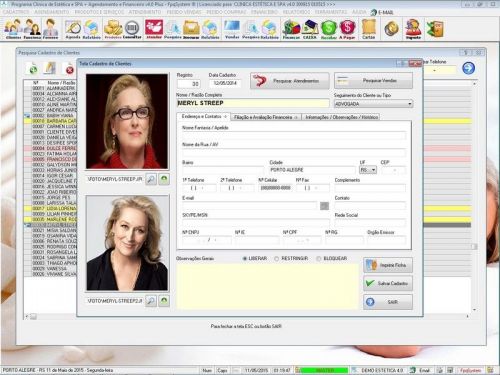The image size is (500, 375).
Task: Click the blue arrow icon at top right
Action: click(x=468, y=68)
